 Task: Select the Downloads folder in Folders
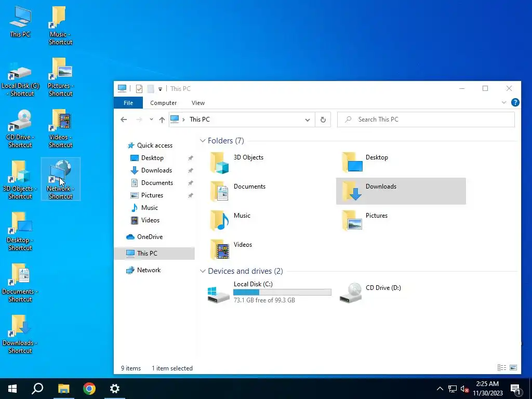point(401,191)
